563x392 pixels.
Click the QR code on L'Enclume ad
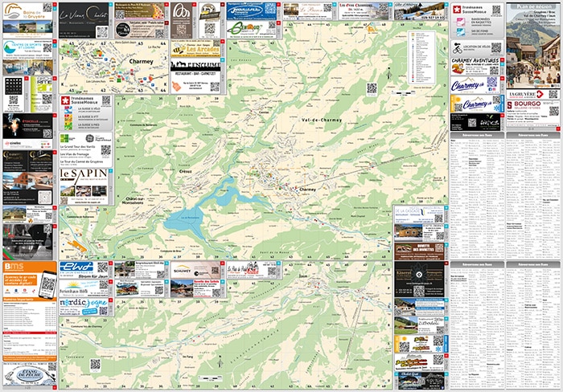[x=215, y=87]
